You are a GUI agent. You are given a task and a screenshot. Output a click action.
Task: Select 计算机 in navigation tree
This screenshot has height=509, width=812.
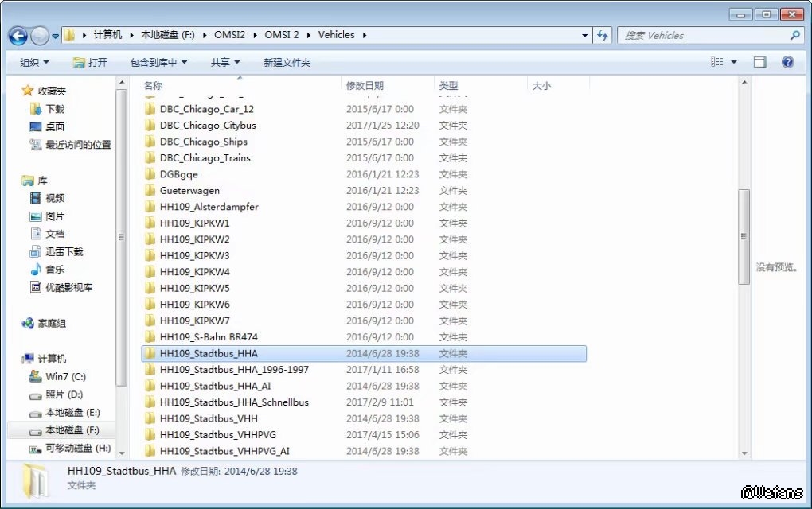pyautogui.click(x=52, y=359)
